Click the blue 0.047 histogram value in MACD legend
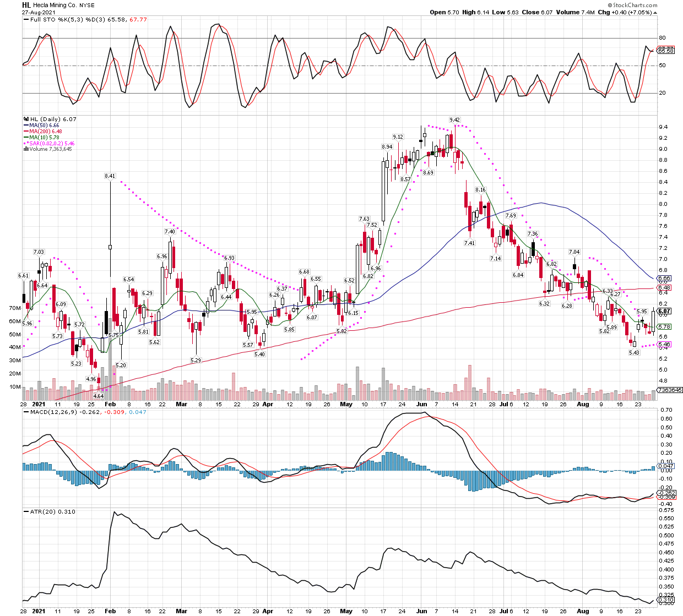 (x=138, y=412)
